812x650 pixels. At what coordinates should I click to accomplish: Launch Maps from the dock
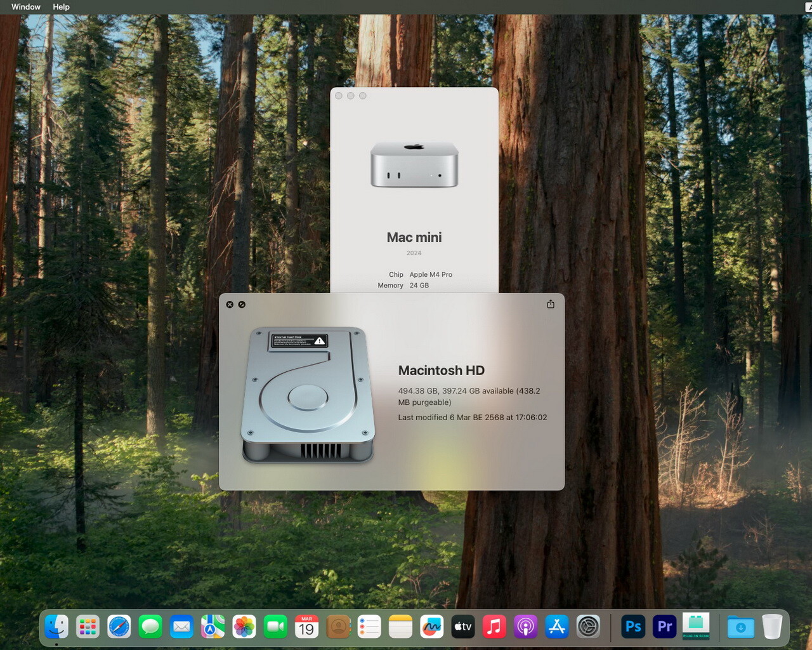tap(213, 627)
